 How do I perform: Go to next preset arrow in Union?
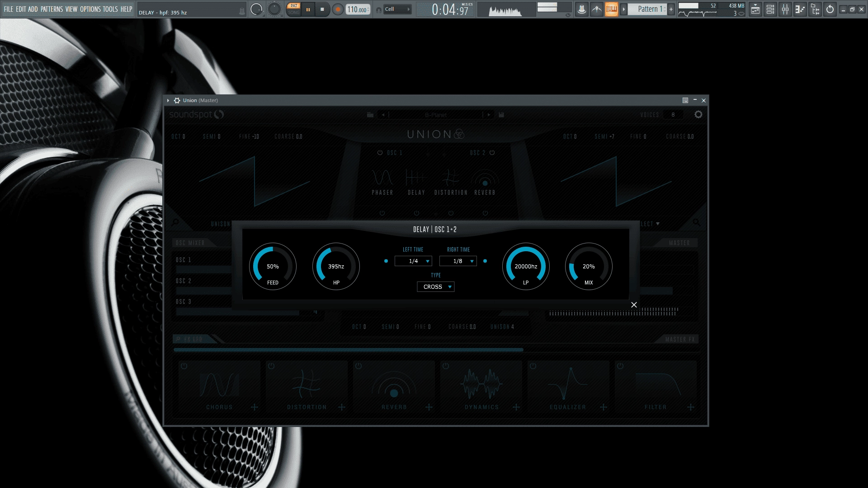pos(489,115)
